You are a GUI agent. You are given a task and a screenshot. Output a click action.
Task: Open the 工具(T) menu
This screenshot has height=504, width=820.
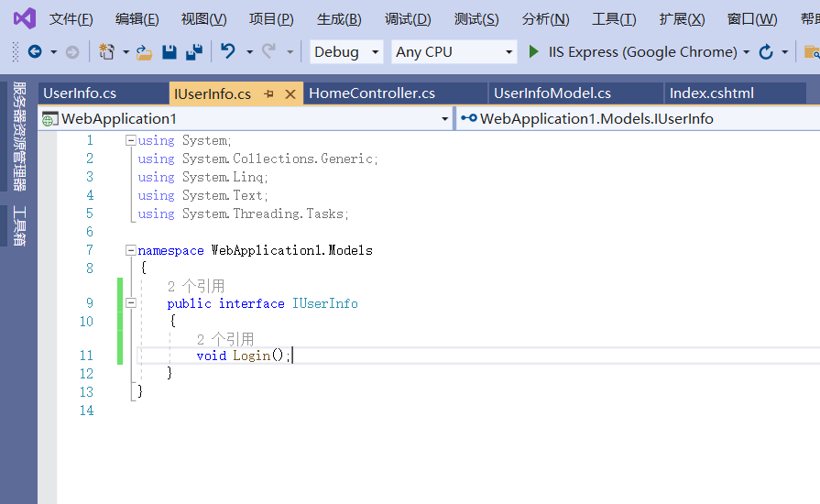(614, 19)
